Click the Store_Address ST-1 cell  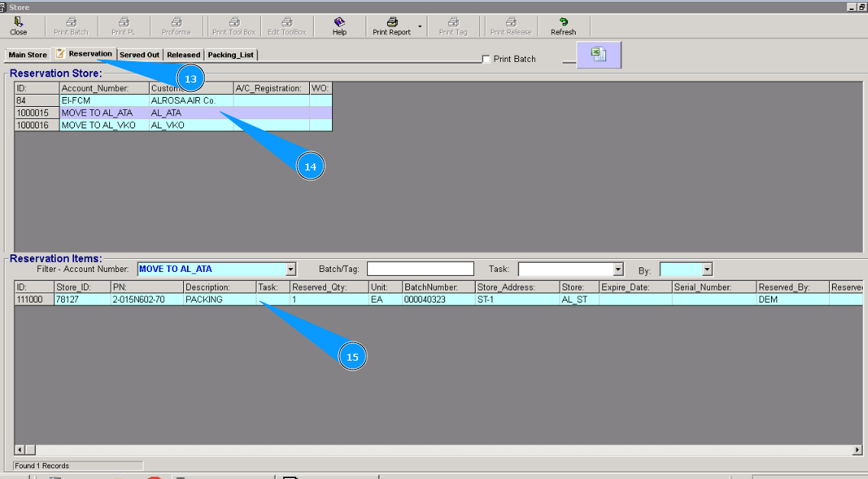click(517, 299)
